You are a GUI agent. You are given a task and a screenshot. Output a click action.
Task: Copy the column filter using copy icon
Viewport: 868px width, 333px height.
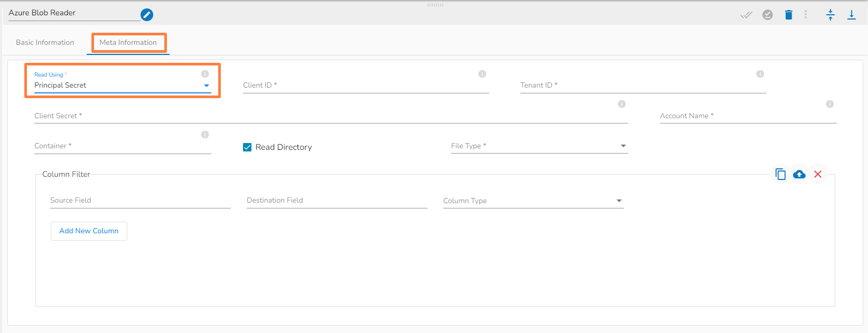click(780, 174)
